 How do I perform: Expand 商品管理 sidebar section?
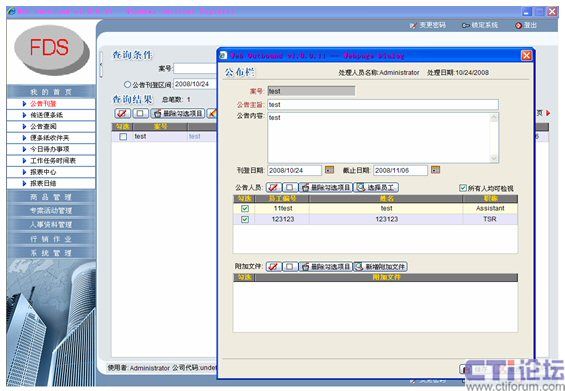coord(51,197)
